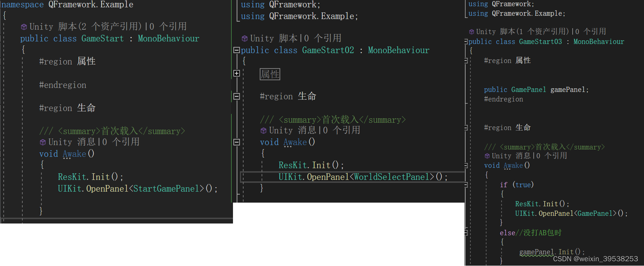Click the Awake method in GameStart02
Viewport: 644px width, 266px height.
point(295,142)
